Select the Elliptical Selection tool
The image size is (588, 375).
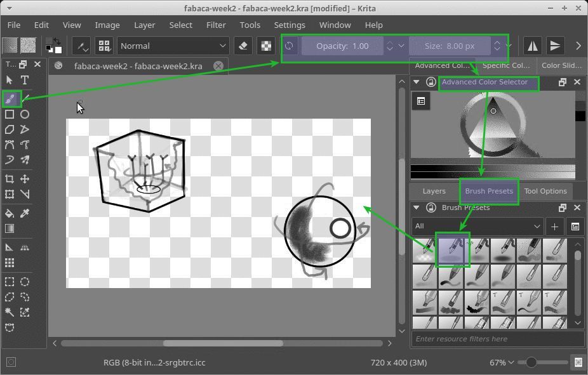click(x=25, y=282)
